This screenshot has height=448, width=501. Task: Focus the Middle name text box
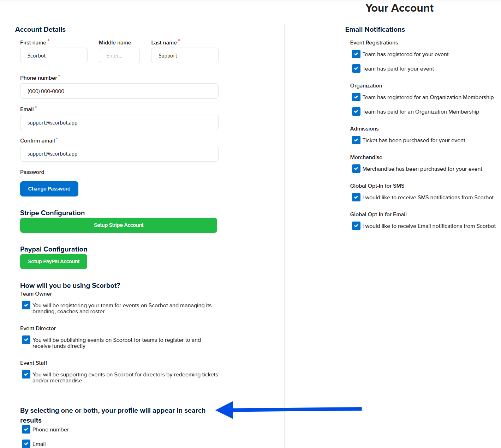119,56
